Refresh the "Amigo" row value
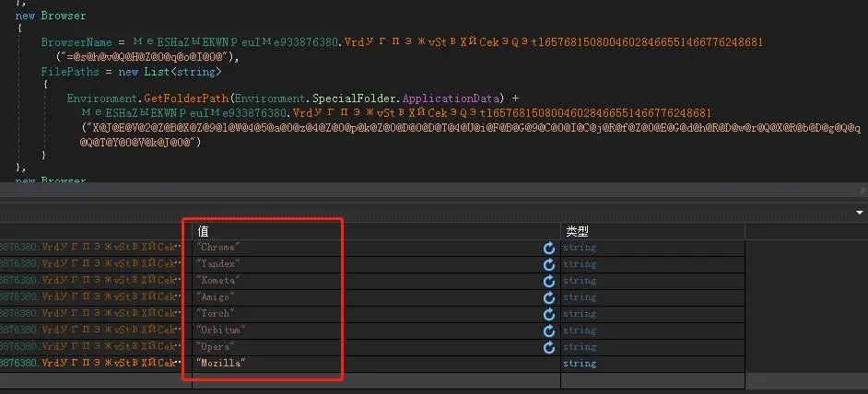The height and width of the screenshot is (394, 868). pos(549,297)
